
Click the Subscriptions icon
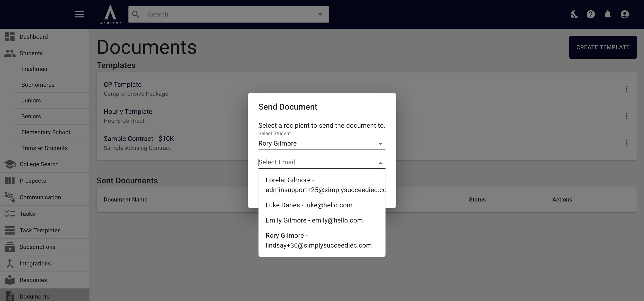(x=10, y=247)
